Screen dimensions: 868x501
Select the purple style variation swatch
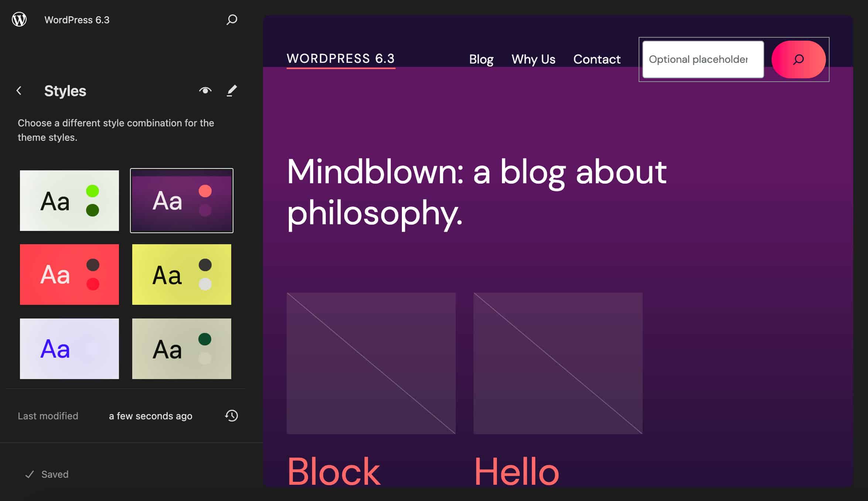coord(181,200)
